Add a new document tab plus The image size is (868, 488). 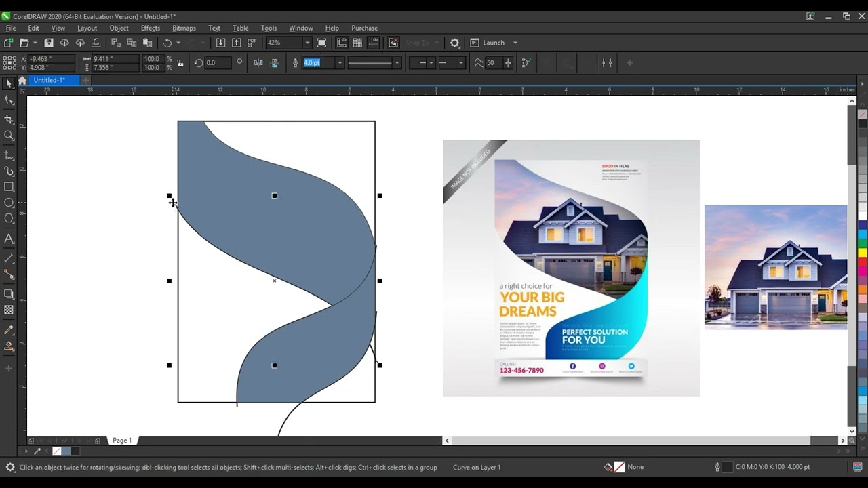[86, 80]
